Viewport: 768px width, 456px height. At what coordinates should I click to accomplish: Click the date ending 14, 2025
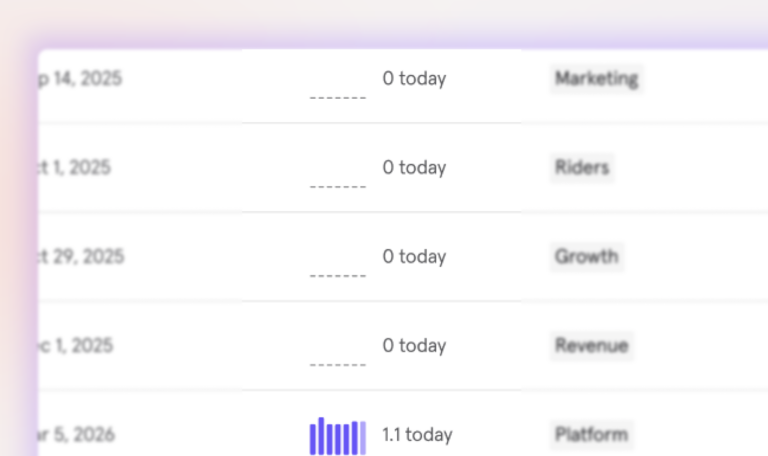click(x=80, y=78)
